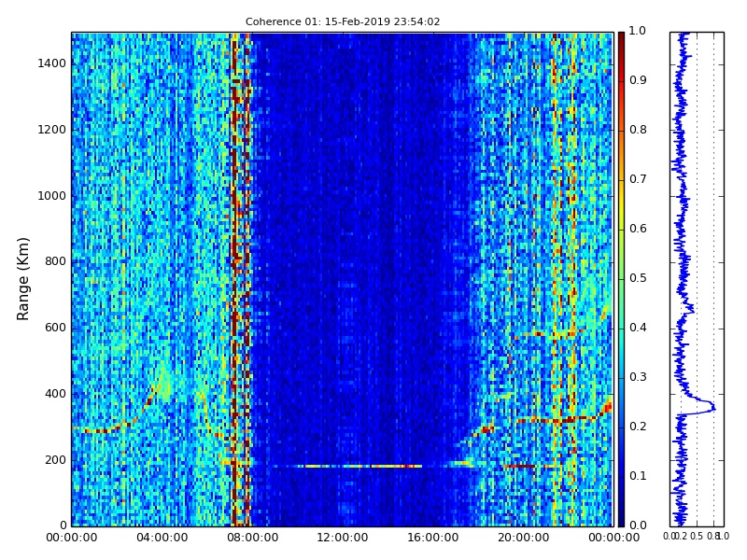747x560 pixels.
Task: Select the 12:00:00 time axis label
Action: click(343, 538)
